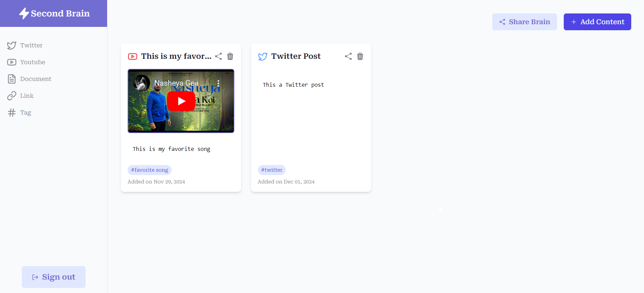Click the blue bird icon on Twitter Post card
This screenshot has height=293, width=644.
263,56
